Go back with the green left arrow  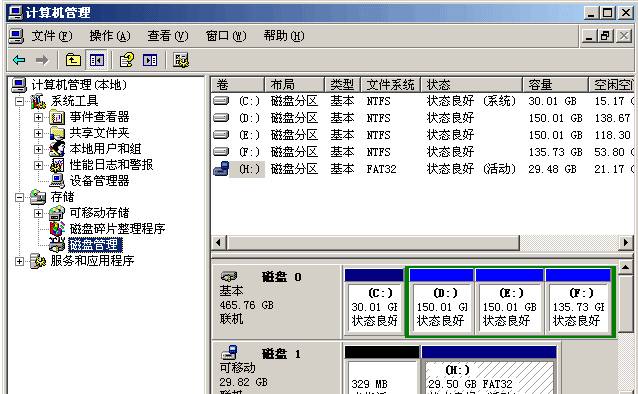pos(19,61)
